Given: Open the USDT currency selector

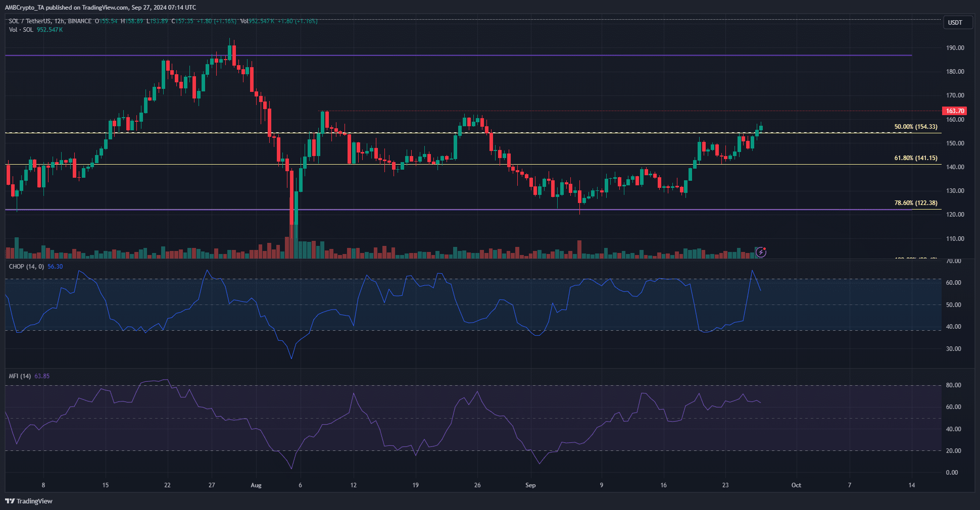Looking at the screenshot, I should point(958,23).
